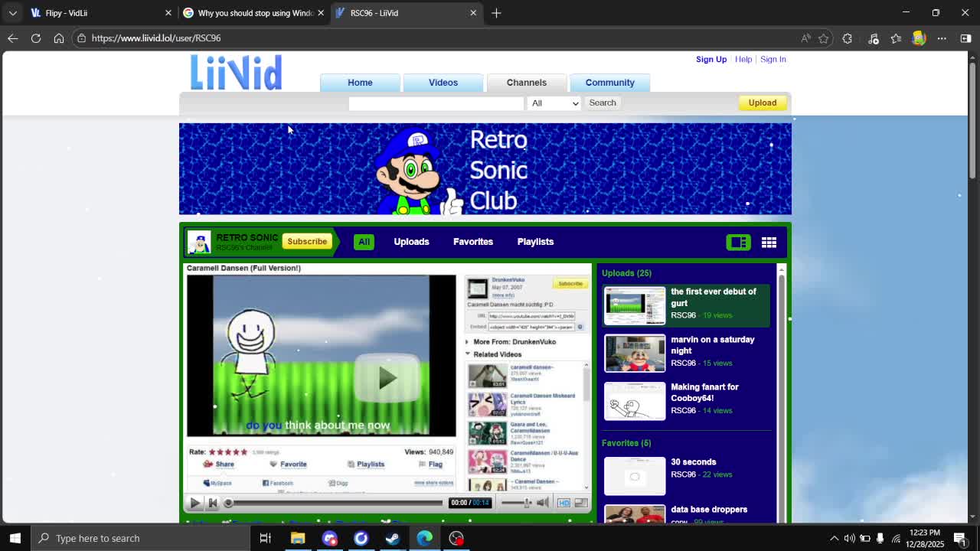The height and width of the screenshot is (551, 980).
Task: Toggle HD quality in the video player
Action: pos(563,503)
